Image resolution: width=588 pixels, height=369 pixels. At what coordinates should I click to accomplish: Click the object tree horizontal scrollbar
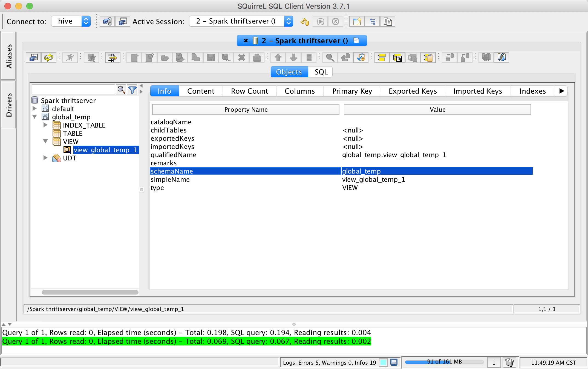click(x=90, y=292)
